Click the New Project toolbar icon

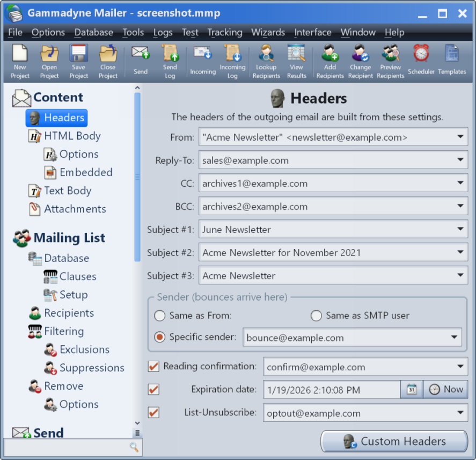[20, 60]
